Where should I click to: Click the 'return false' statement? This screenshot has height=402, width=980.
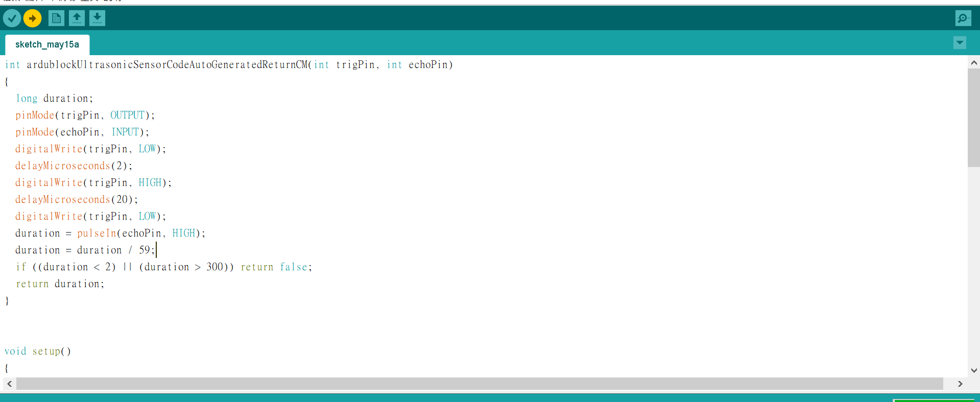point(274,267)
